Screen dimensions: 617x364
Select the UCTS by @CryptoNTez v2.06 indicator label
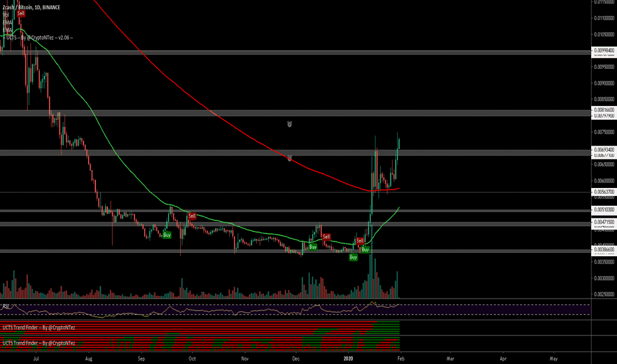click(x=39, y=37)
